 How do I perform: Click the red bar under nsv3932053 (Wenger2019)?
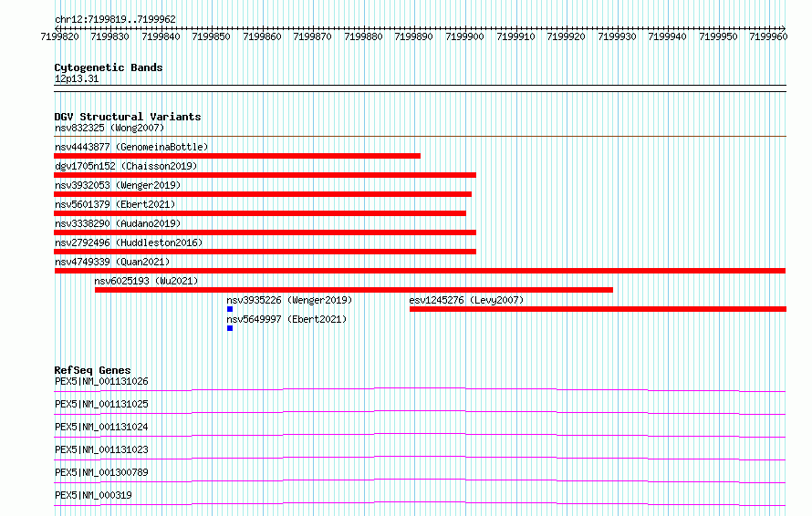[263, 194]
